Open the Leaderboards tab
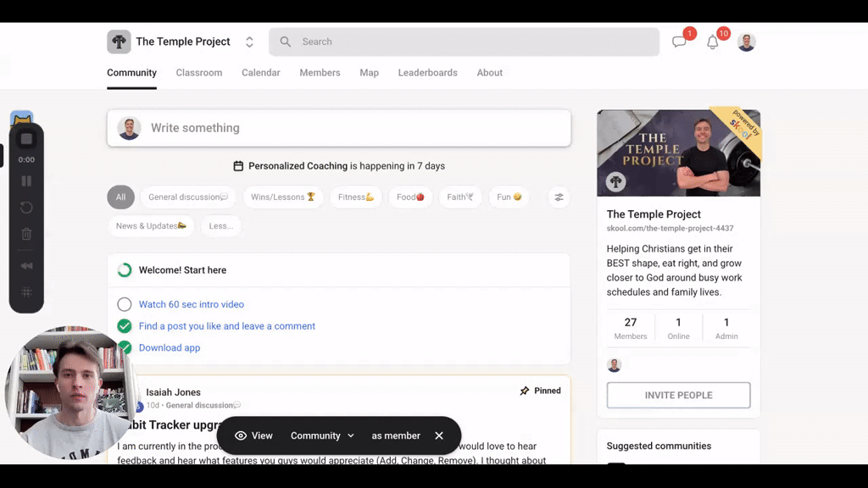Image resolution: width=868 pixels, height=488 pixels. (x=427, y=73)
